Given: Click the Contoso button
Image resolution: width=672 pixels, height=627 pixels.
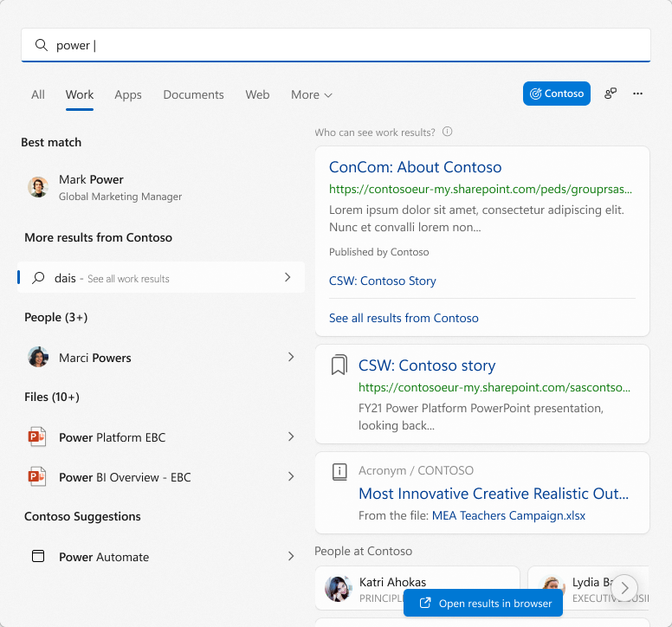Looking at the screenshot, I should [556, 94].
